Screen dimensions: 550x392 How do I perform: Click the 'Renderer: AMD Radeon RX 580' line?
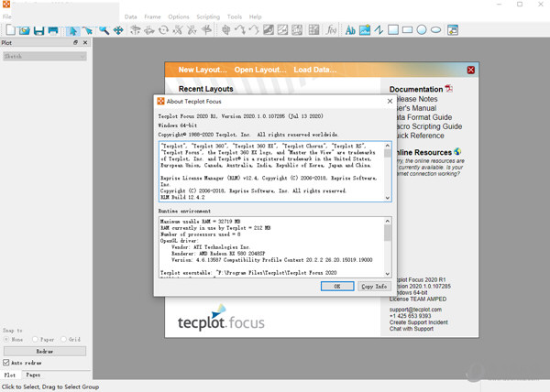coord(218,254)
